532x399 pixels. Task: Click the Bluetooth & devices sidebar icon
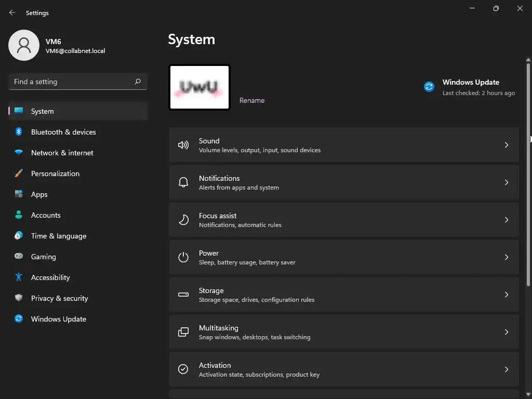tap(19, 132)
